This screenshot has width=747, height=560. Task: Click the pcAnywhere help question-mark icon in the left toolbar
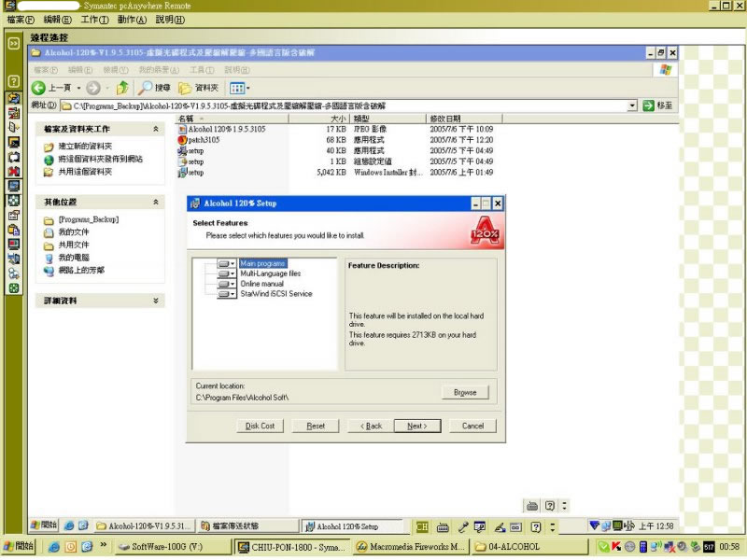point(14,81)
